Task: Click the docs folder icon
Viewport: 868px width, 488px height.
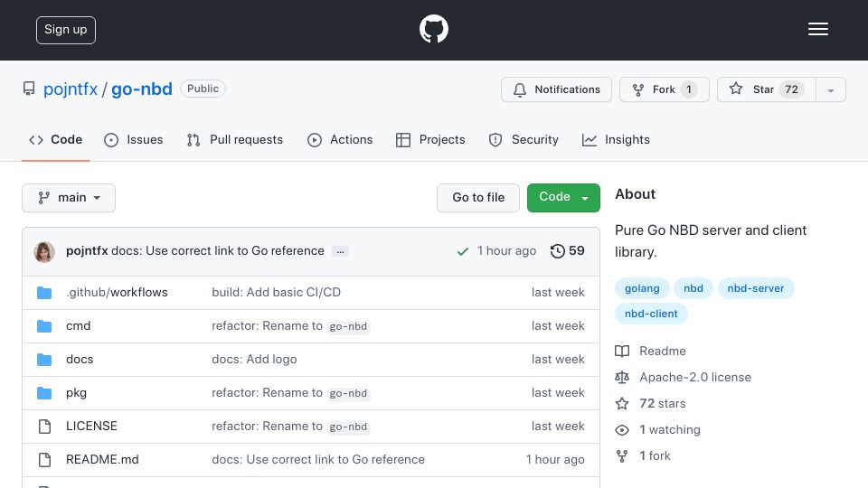Action: coord(44,360)
